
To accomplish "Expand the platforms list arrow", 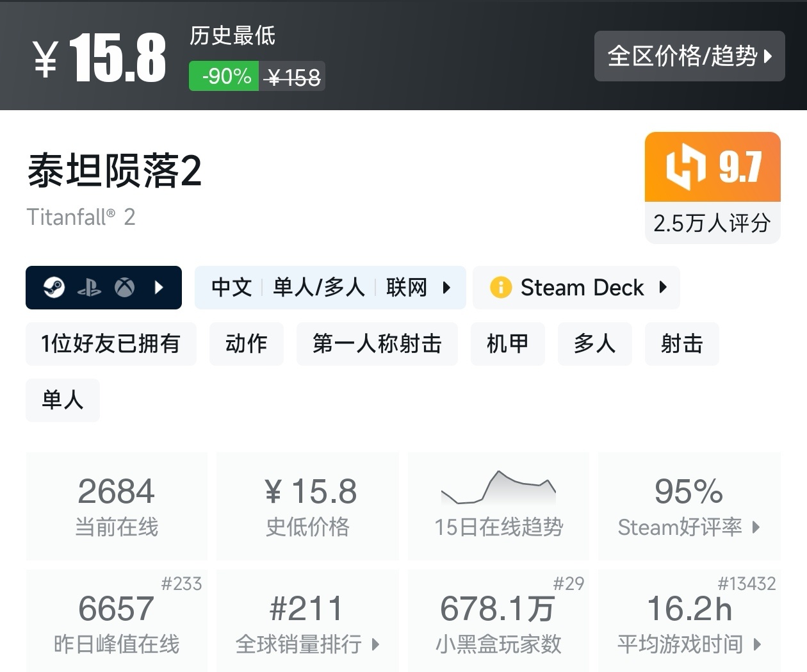I will [159, 288].
